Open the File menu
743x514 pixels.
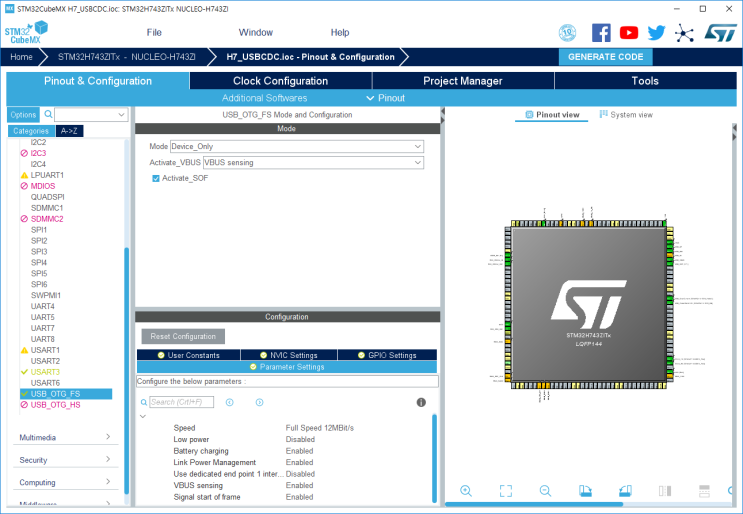pos(154,32)
